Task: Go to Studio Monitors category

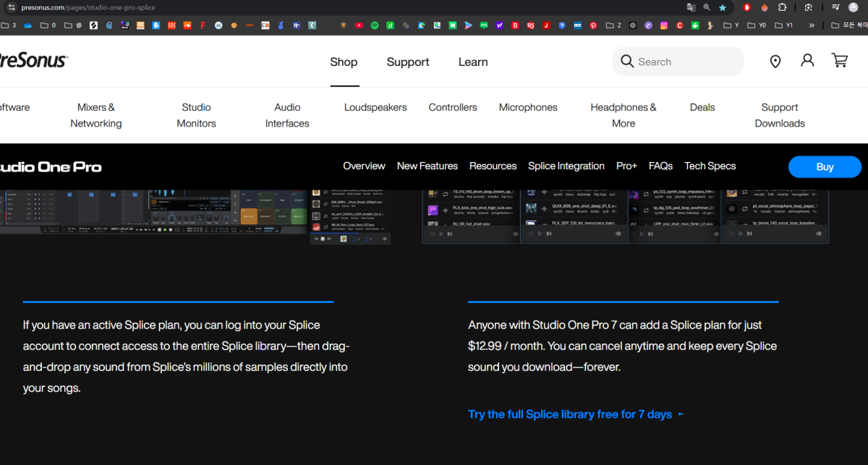Action: pos(196,116)
